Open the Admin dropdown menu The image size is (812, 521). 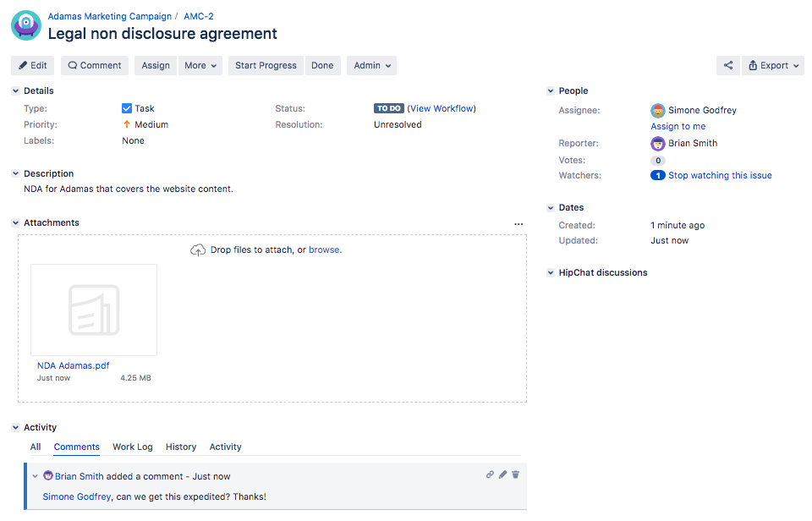pos(372,65)
